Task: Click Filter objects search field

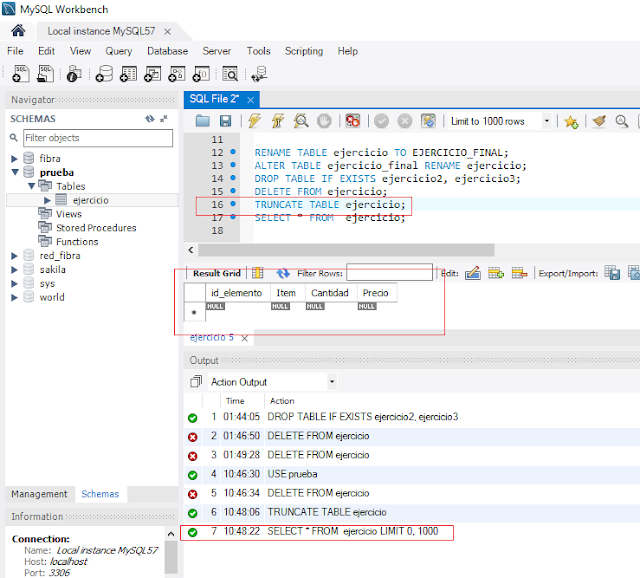Action: click(x=98, y=138)
